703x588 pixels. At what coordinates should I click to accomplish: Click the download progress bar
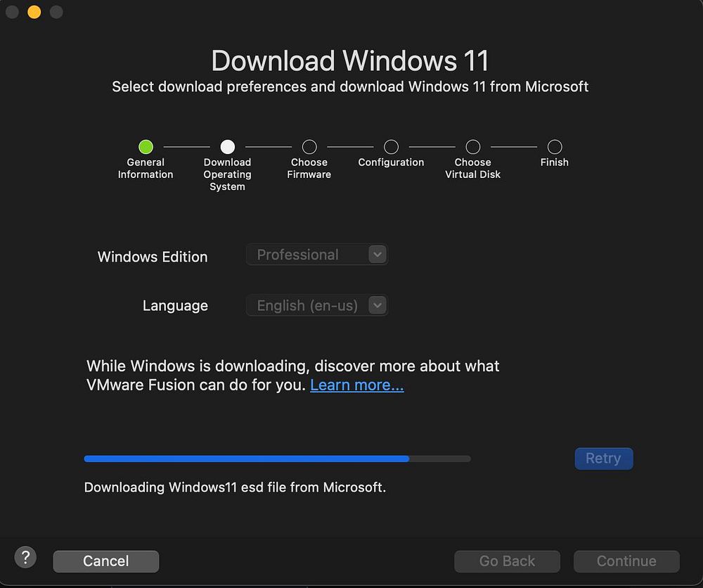coord(277,459)
